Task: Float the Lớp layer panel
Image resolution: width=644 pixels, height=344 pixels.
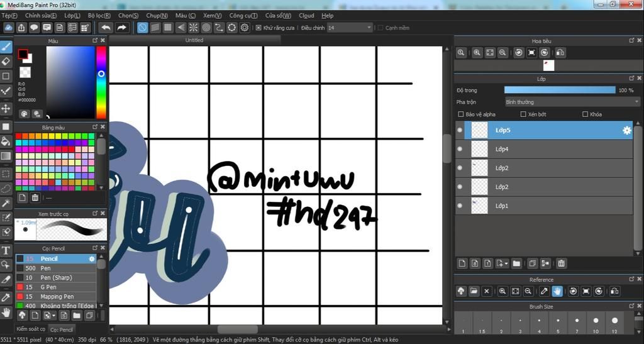Action: coord(631,78)
